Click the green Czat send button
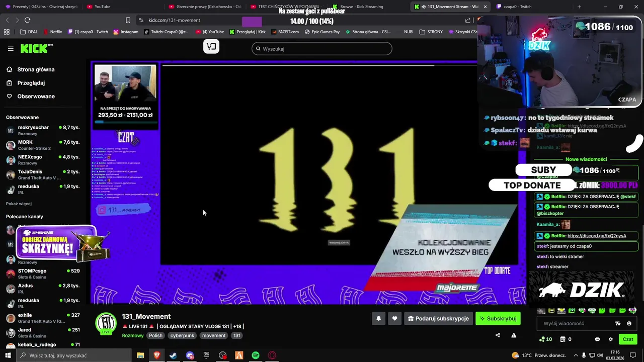This screenshot has height=362, width=644. [628, 339]
